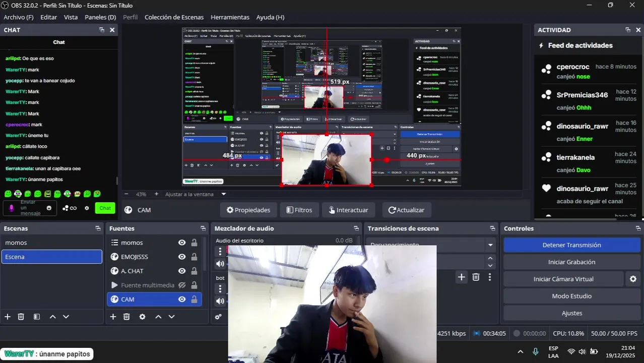Open advanced audio properties gears icon
The image size is (644, 363).
tap(218, 317)
